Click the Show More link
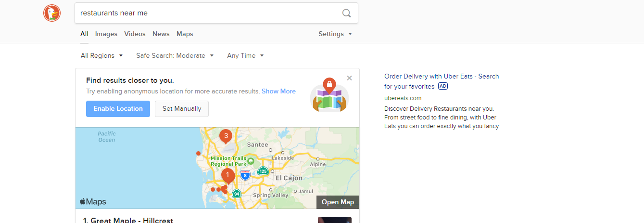 point(278,91)
